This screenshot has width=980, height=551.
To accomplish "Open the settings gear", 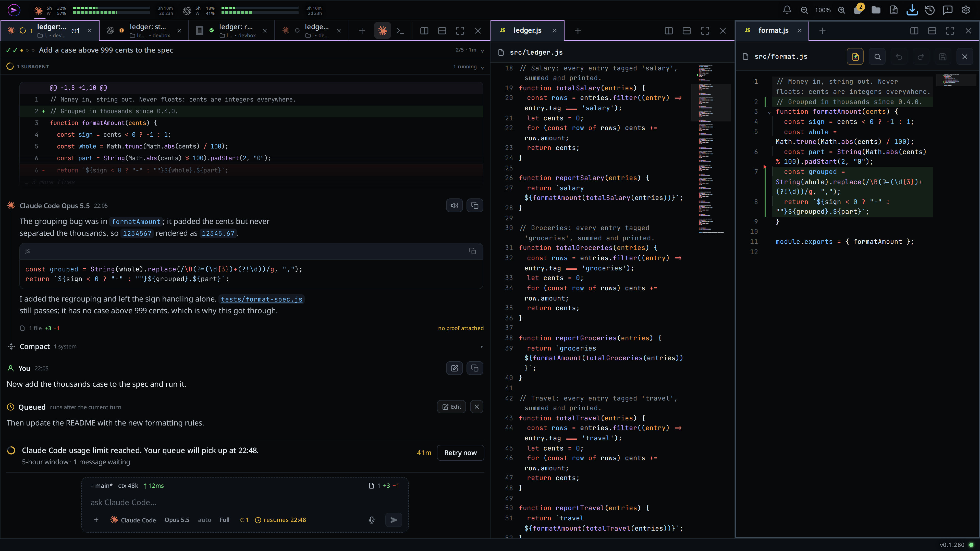I will click(965, 10).
